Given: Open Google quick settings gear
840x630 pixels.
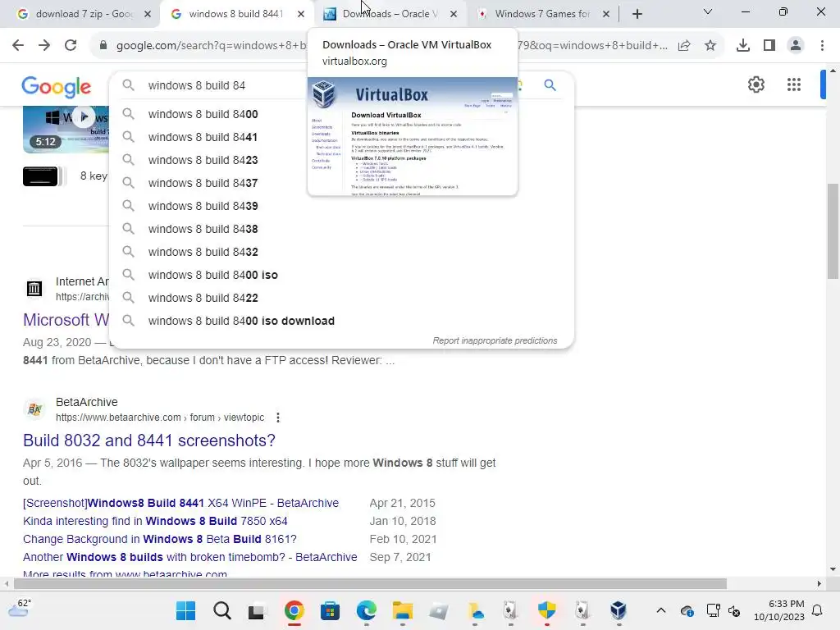Looking at the screenshot, I should coord(756,84).
